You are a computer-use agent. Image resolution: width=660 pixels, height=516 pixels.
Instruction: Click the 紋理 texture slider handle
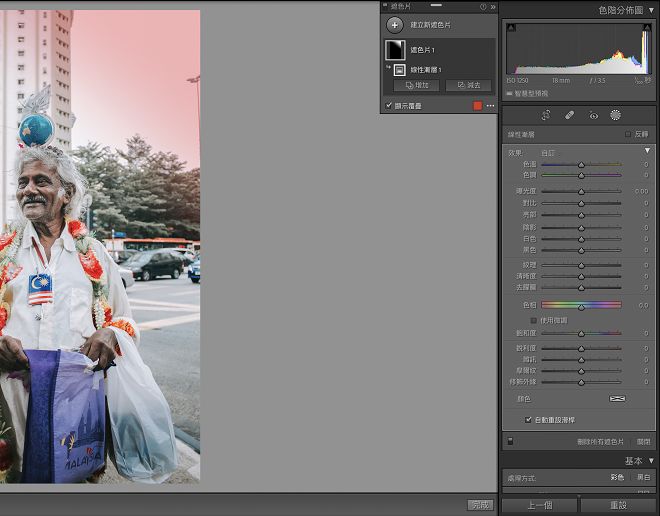point(581,266)
